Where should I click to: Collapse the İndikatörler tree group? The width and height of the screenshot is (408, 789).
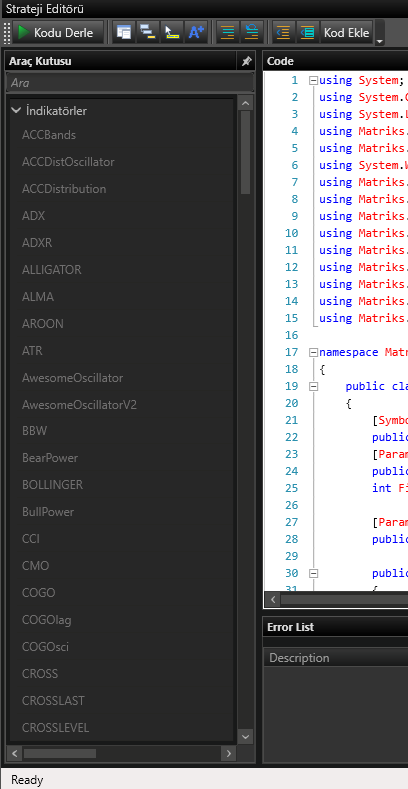(16, 110)
